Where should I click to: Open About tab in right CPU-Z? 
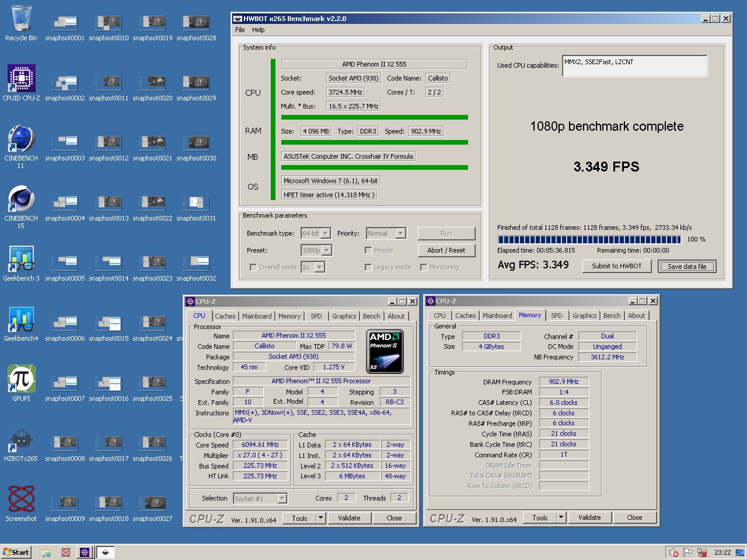click(x=637, y=316)
